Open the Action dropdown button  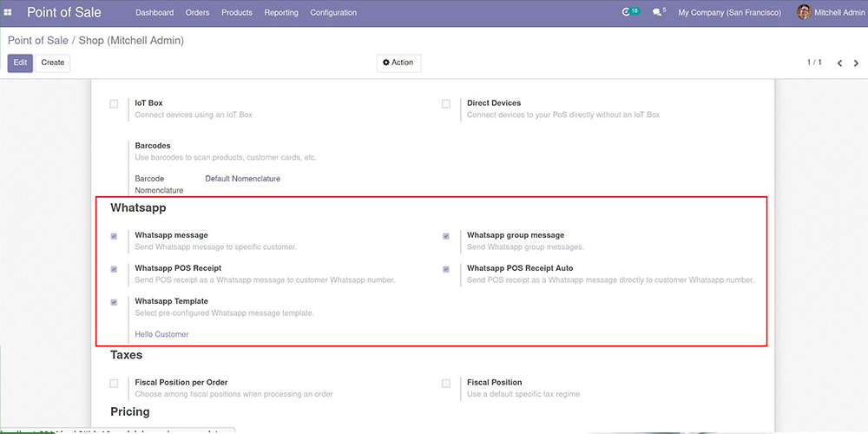pos(398,63)
